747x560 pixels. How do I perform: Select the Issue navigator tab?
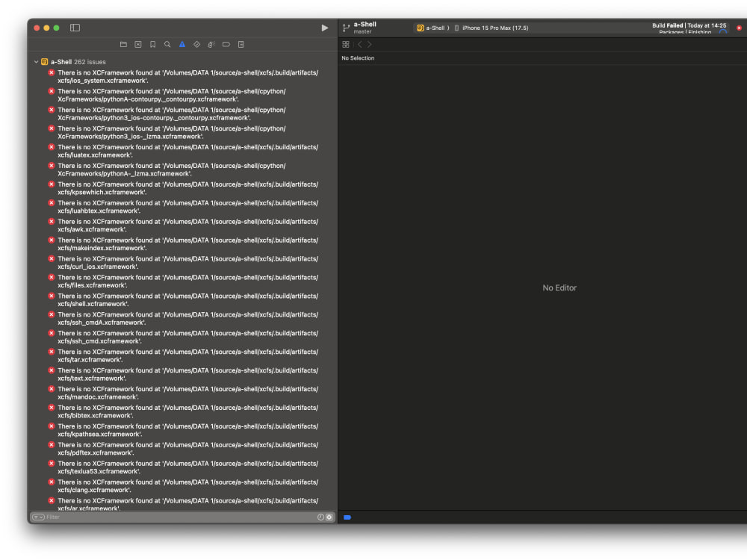pyautogui.click(x=182, y=44)
